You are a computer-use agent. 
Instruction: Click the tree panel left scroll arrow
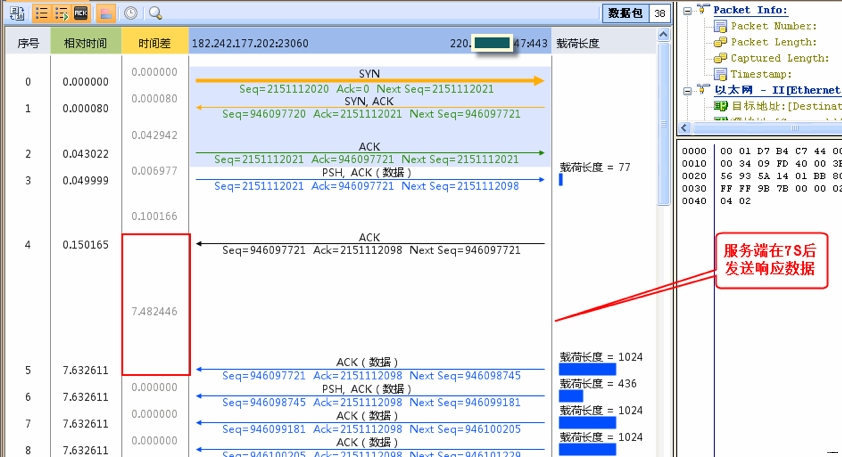(684, 128)
